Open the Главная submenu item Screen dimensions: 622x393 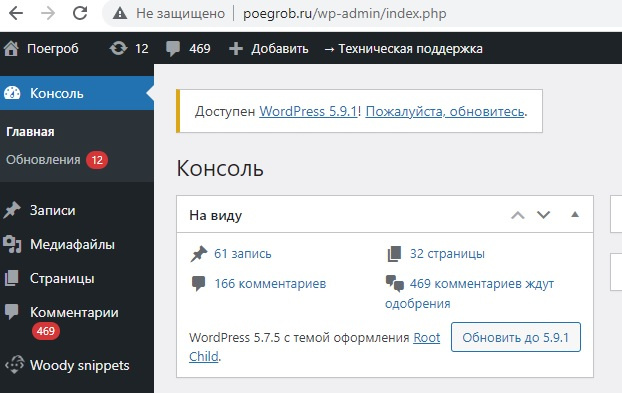[x=30, y=132]
